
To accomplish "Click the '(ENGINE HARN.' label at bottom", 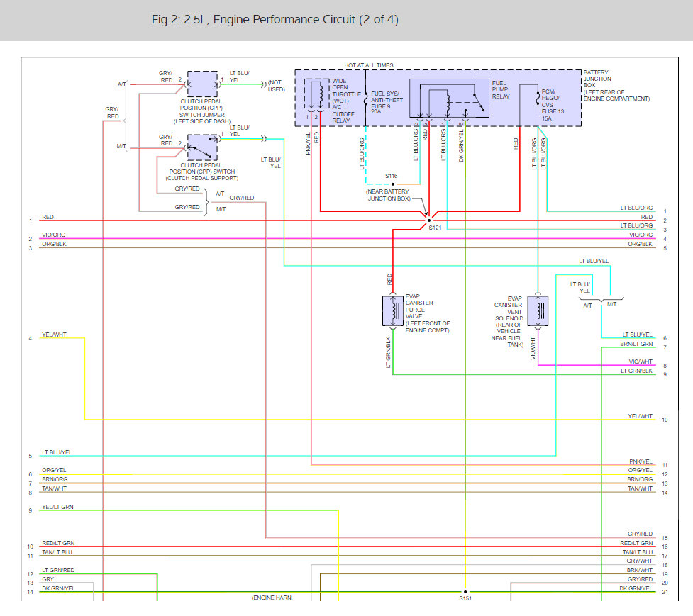I will (272, 598).
